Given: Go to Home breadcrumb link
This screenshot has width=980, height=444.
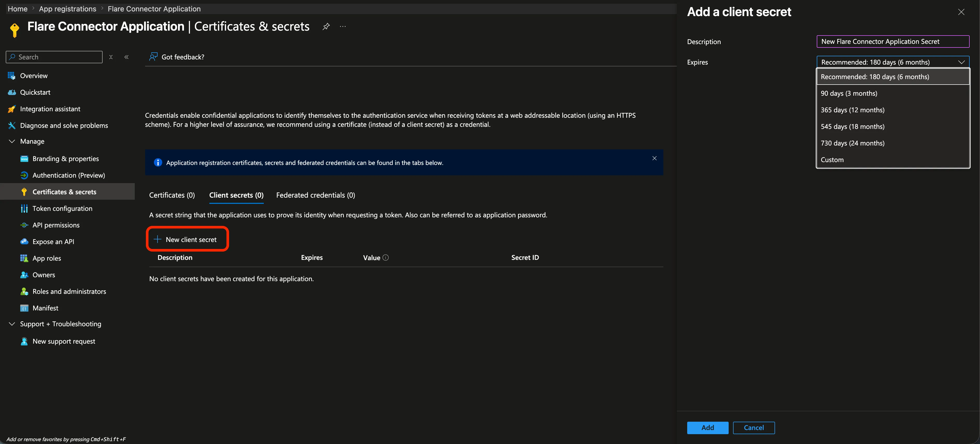Looking at the screenshot, I should pyautogui.click(x=18, y=9).
